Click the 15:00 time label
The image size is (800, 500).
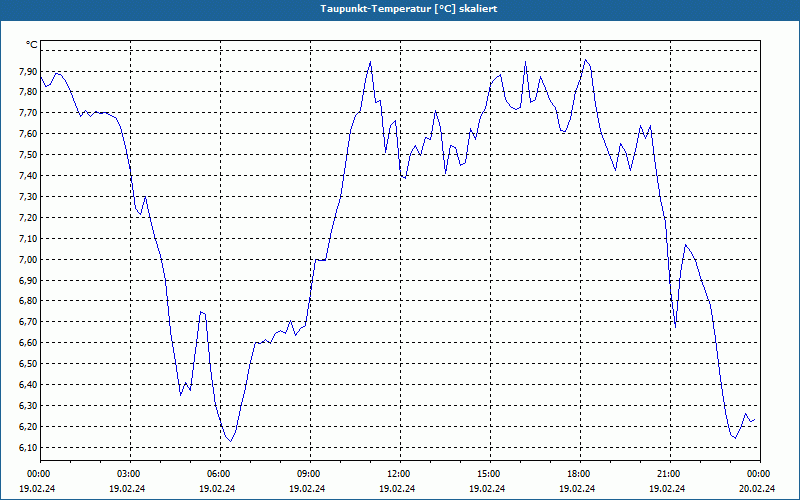click(490, 474)
